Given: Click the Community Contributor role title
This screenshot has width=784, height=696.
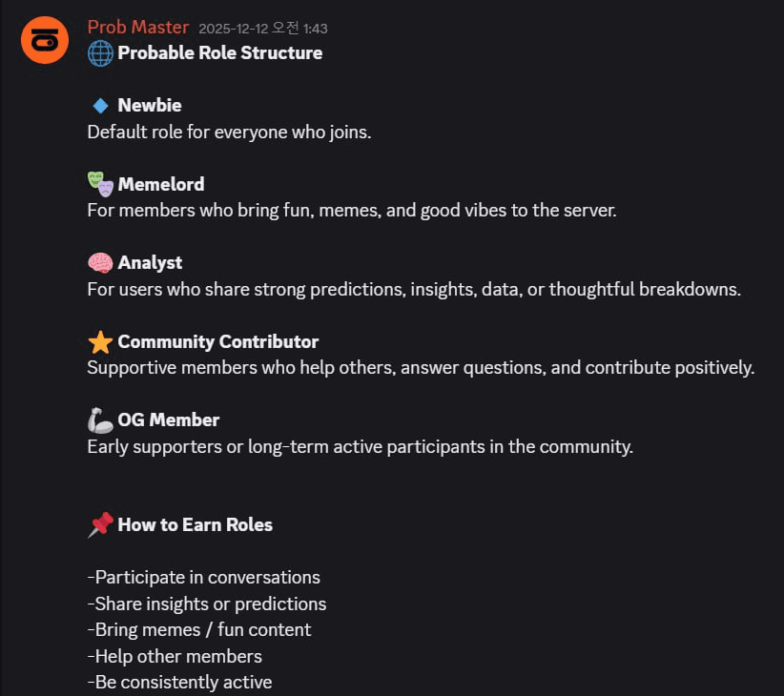Looking at the screenshot, I should point(217,342).
